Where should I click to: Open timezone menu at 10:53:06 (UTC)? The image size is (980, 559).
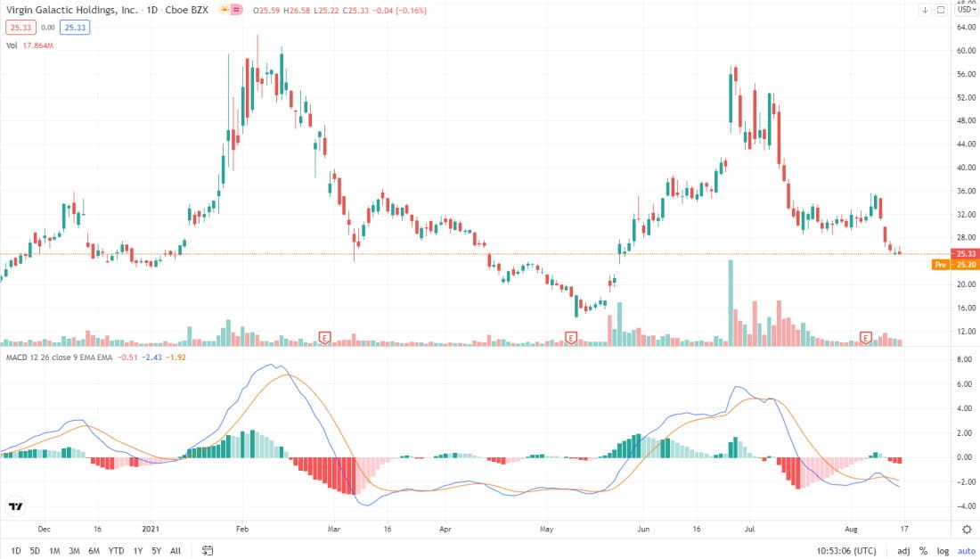pos(846,551)
